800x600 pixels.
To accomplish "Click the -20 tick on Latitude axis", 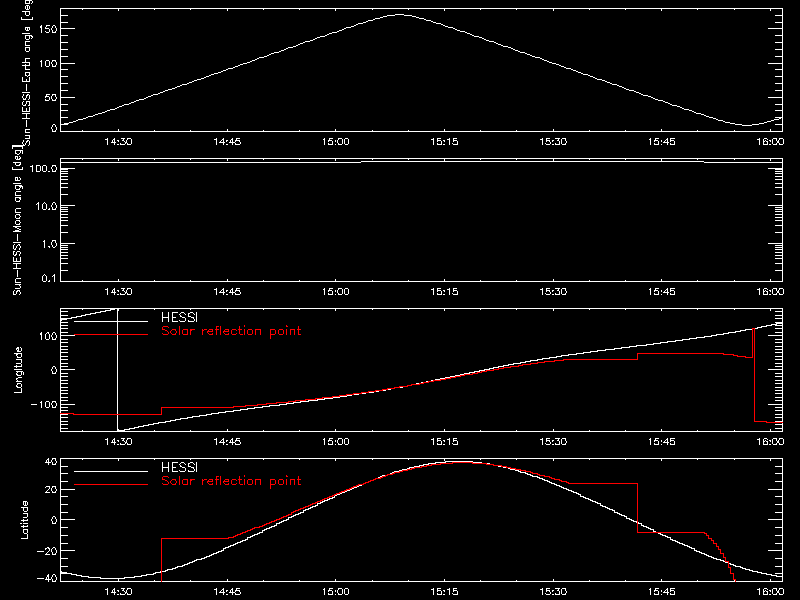I will [47, 551].
